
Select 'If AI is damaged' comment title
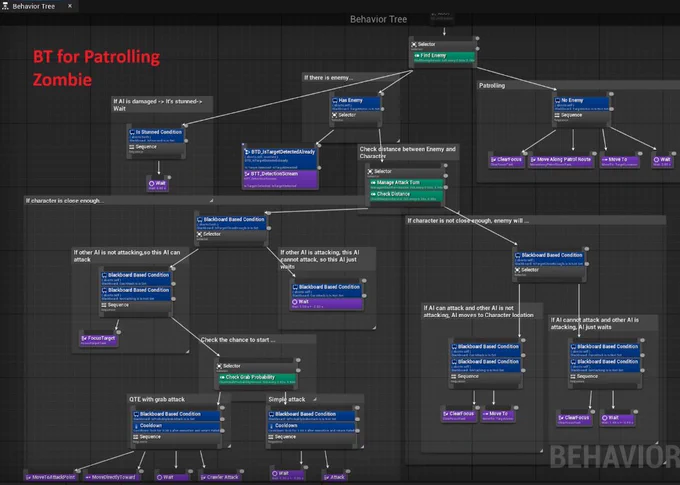[158, 105]
